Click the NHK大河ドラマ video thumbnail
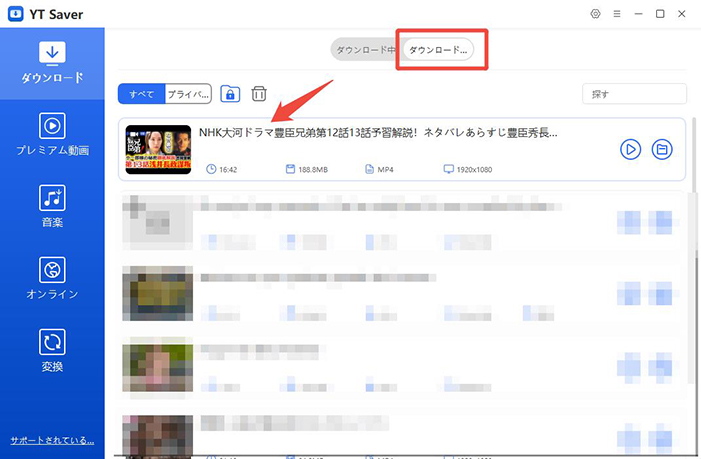The width and height of the screenshot is (701, 459). click(x=158, y=149)
